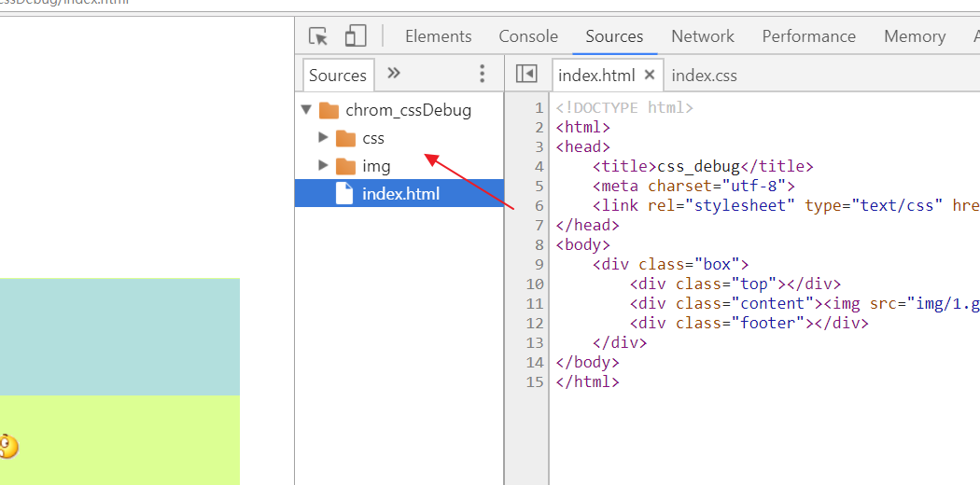The image size is (980, 485).
Task: Open the Elements panel tab
Action: pos(438,36)
